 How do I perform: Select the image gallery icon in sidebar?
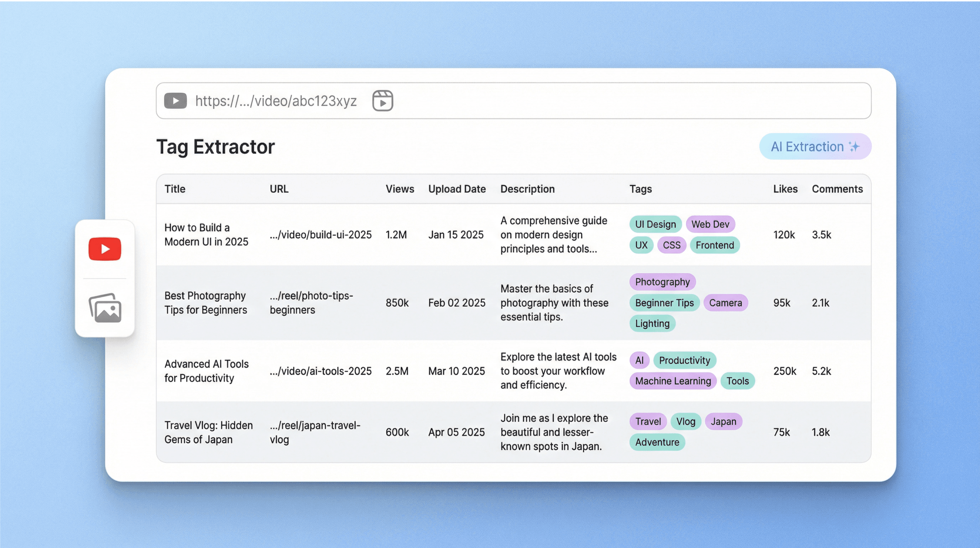point(105,308)
